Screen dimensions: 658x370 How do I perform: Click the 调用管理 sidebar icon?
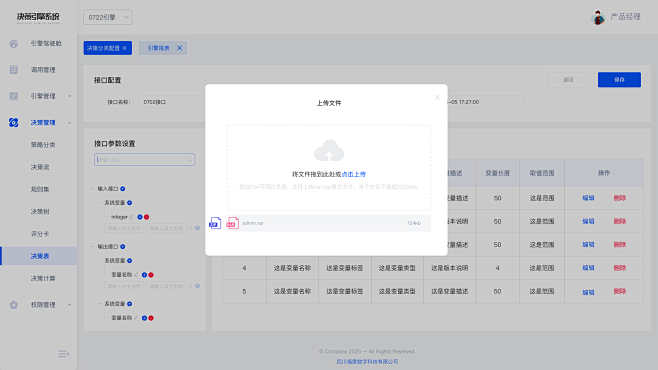tap(14, 70)
